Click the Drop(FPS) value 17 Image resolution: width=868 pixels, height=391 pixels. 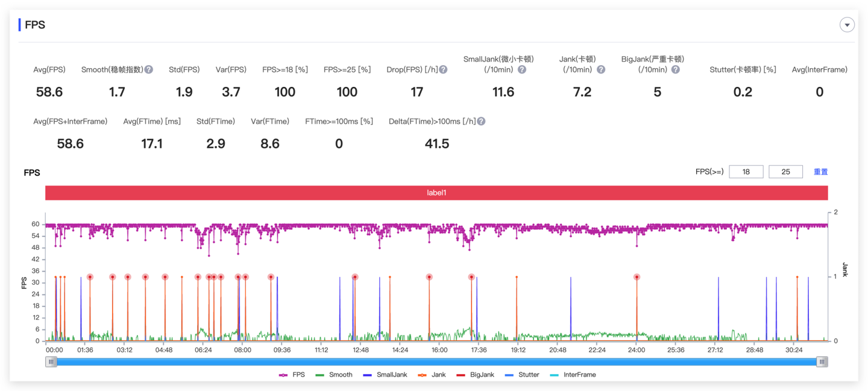click(417, 92)
